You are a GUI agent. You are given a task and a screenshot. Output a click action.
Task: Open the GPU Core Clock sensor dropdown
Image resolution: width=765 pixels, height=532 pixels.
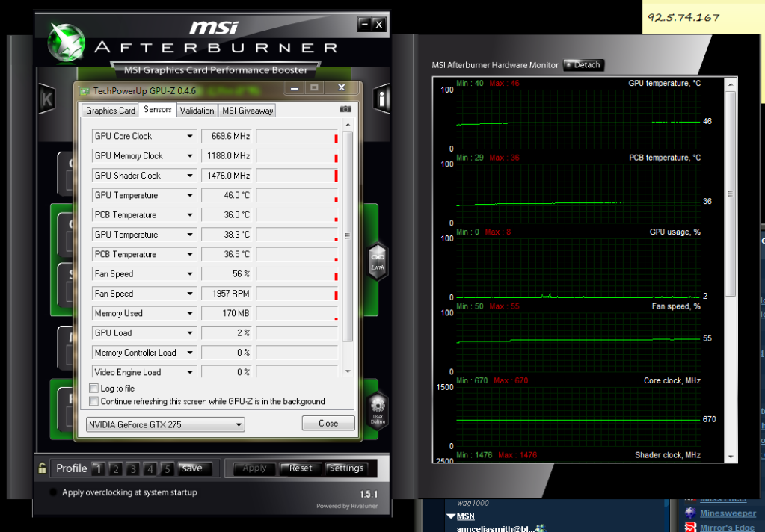(190, 136)
